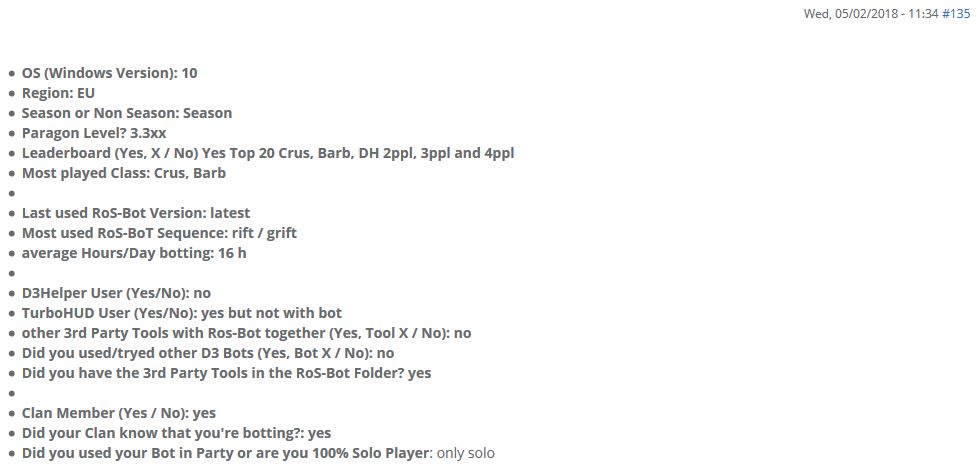Click the other D3 Bots question line

[208, 353]
